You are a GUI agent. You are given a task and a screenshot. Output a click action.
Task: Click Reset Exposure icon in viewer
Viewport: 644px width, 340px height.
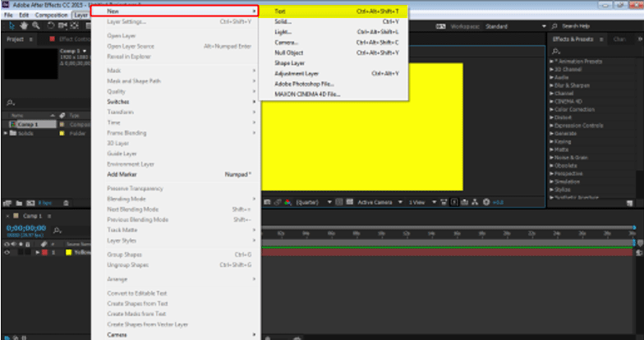coord(486,202)
